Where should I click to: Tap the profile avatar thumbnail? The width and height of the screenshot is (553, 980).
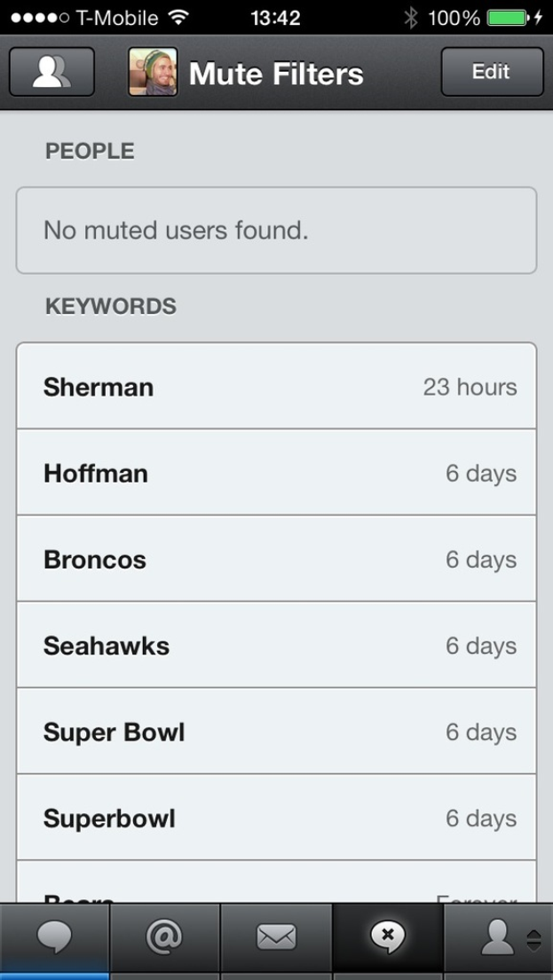pos(153,72)
